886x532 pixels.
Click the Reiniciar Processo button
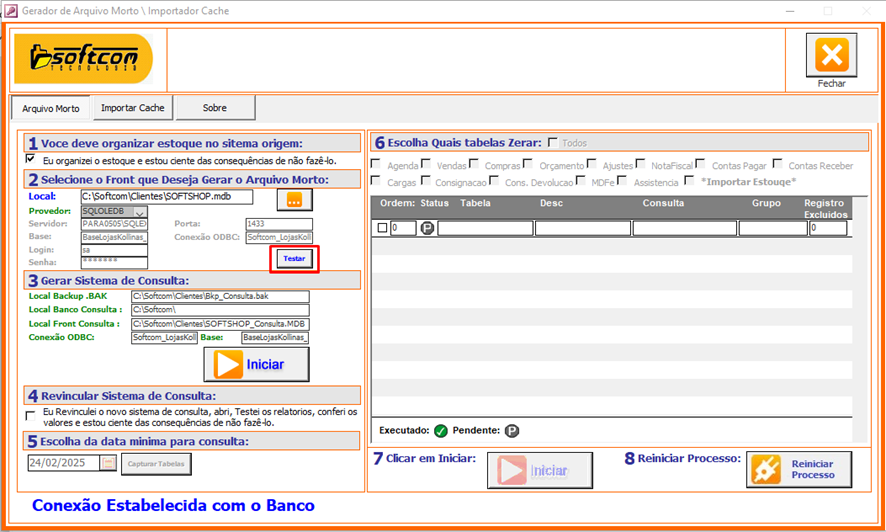[799, 469]
